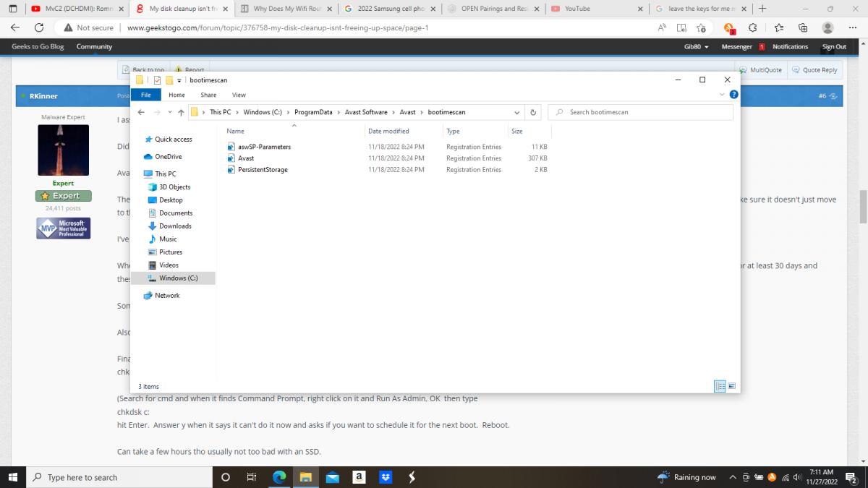Click the Quote Reply button on post
868x488 pixels.
814,70
